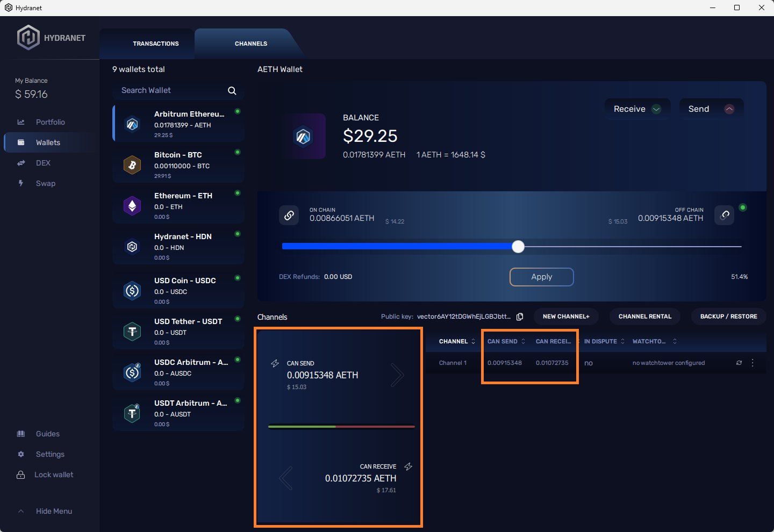This screenshot has height=532, width=774.
Task: Select the USD Tether USDT wallet icon
Action: 132,332
